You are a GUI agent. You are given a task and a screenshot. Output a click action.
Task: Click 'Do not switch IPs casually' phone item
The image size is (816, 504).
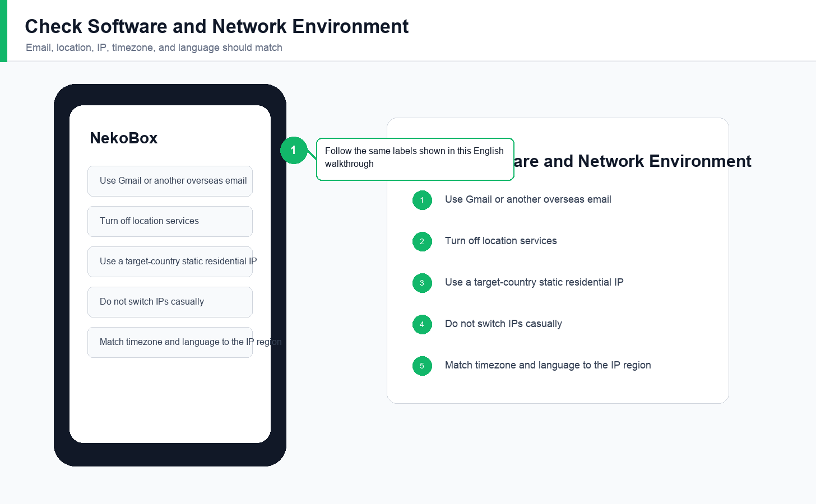coord(170,302)
